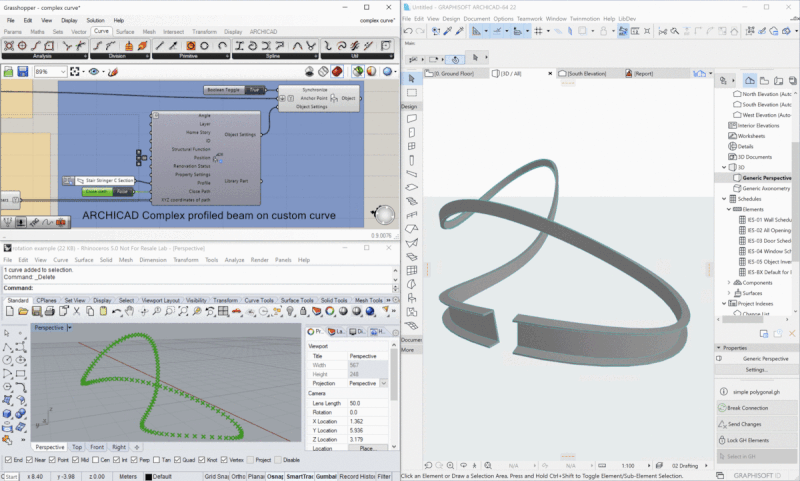Click the Settings... button in Properties panel
Screen dimensions: 800x481
coord(756,369)
